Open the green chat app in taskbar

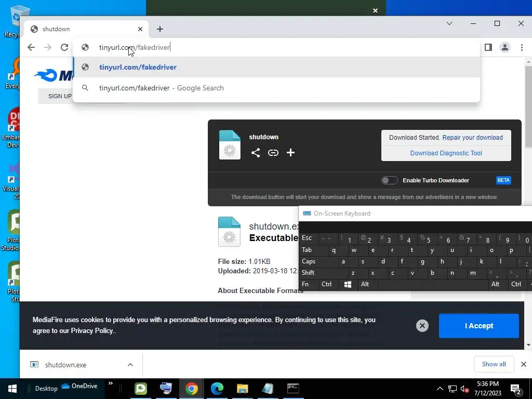click(140, 389)
